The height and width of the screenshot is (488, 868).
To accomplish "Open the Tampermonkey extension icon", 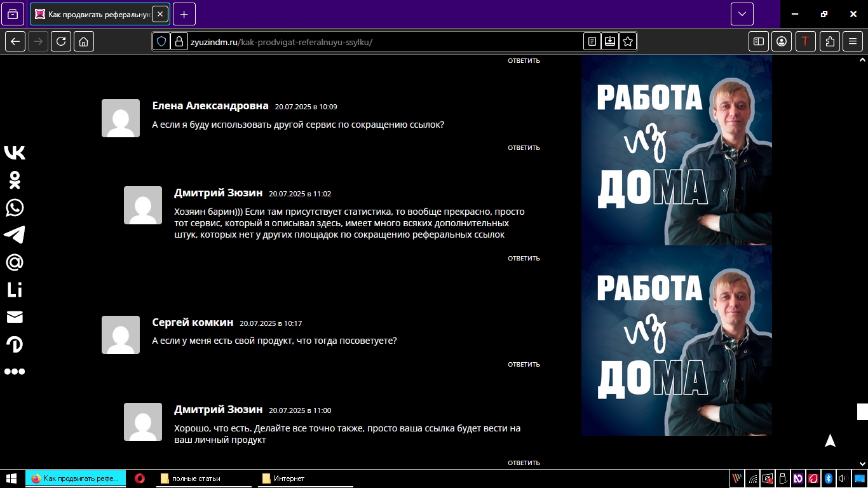I will [806, 41].
